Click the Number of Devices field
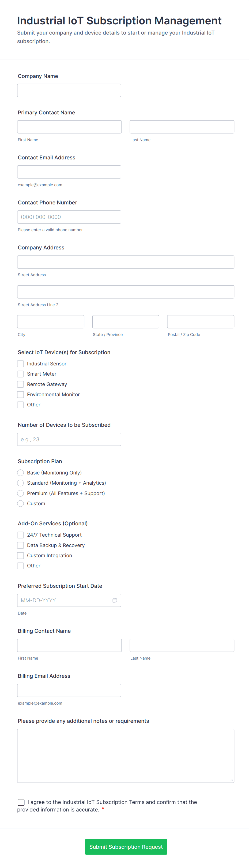Viewport: 249px width, 868px height. tap(69, 439)
